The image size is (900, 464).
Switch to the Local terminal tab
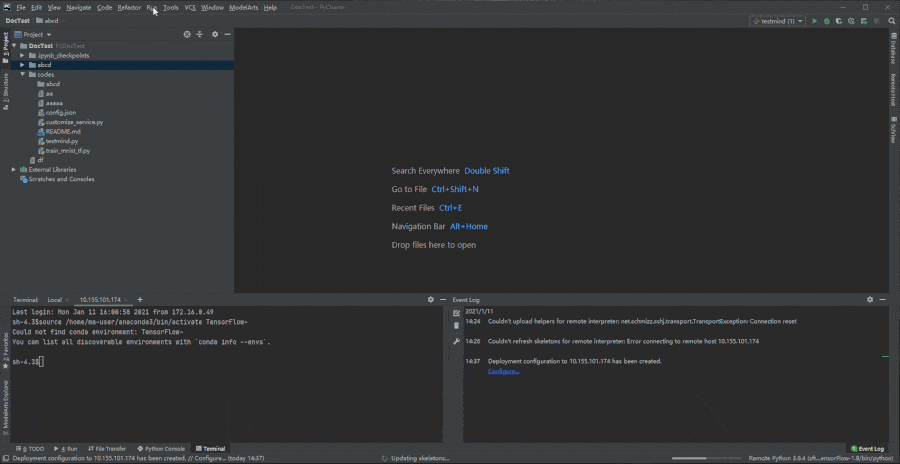coord(55,300)
